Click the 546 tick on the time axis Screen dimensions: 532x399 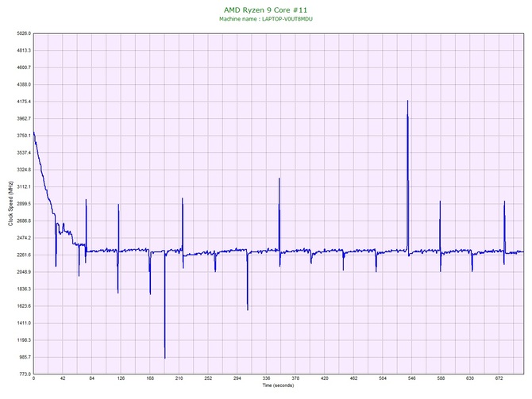411,378
